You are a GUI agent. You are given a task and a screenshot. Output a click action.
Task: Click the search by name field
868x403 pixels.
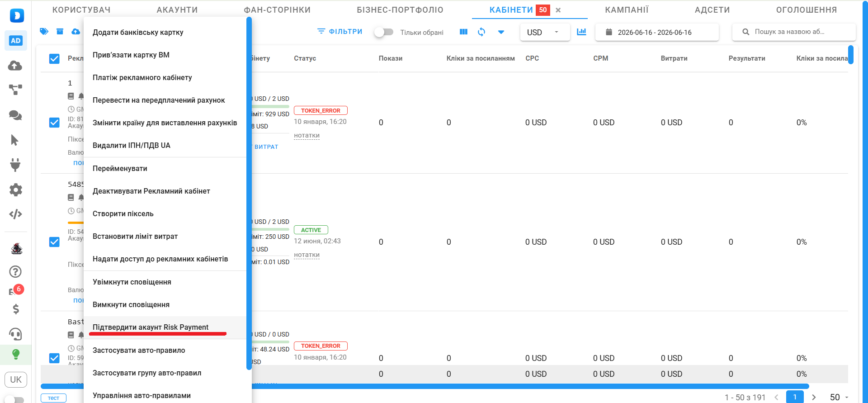tap(794, 32)
